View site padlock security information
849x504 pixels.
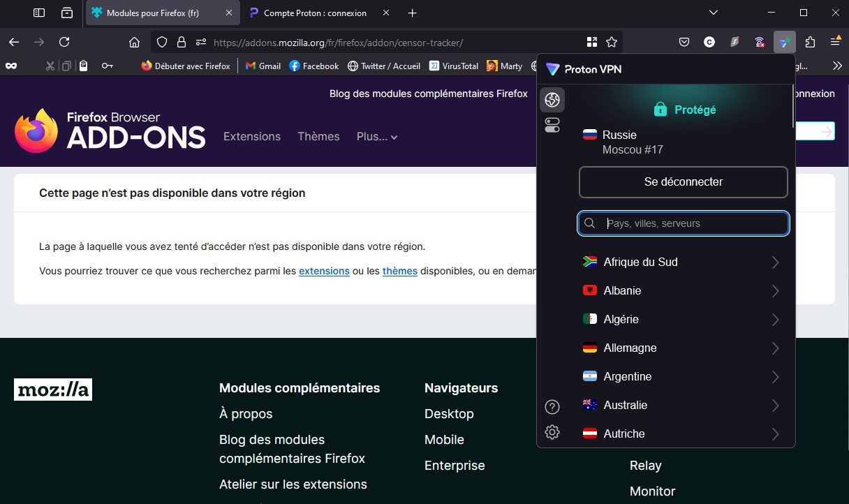pyautogui.click(x=182, y=42)
